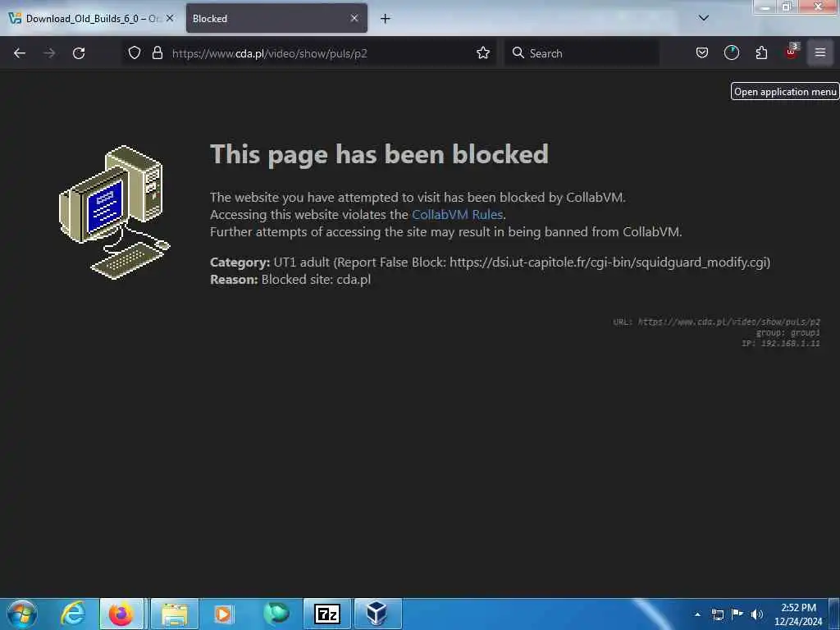This screenshot has width=840, height=630.
Task: Select the Blocked tab
Action: point(276,19)
